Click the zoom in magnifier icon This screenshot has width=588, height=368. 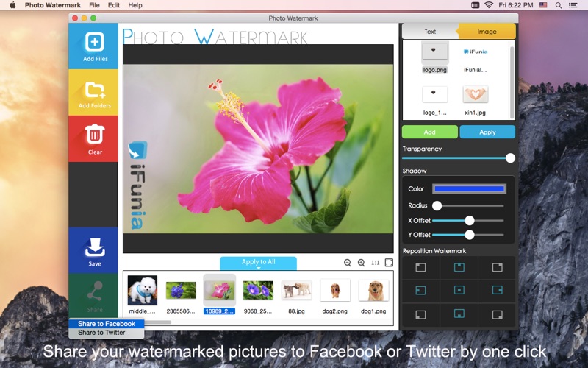click(361, 263)
